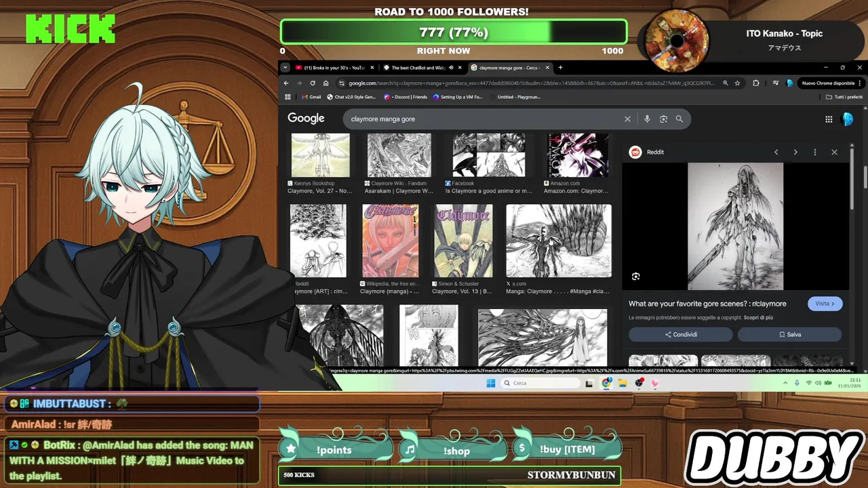
Task: Click Lens search icon on preview image
Action: [x=635, y=277]
